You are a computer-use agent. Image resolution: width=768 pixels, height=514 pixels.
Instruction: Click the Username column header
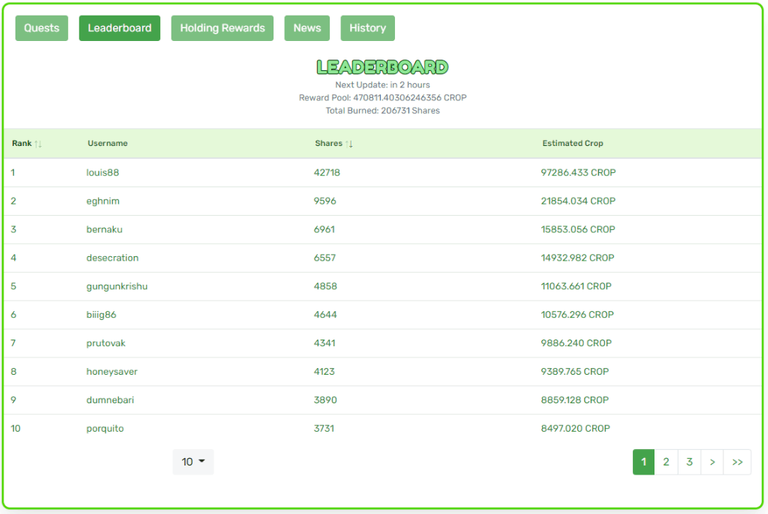108,143
